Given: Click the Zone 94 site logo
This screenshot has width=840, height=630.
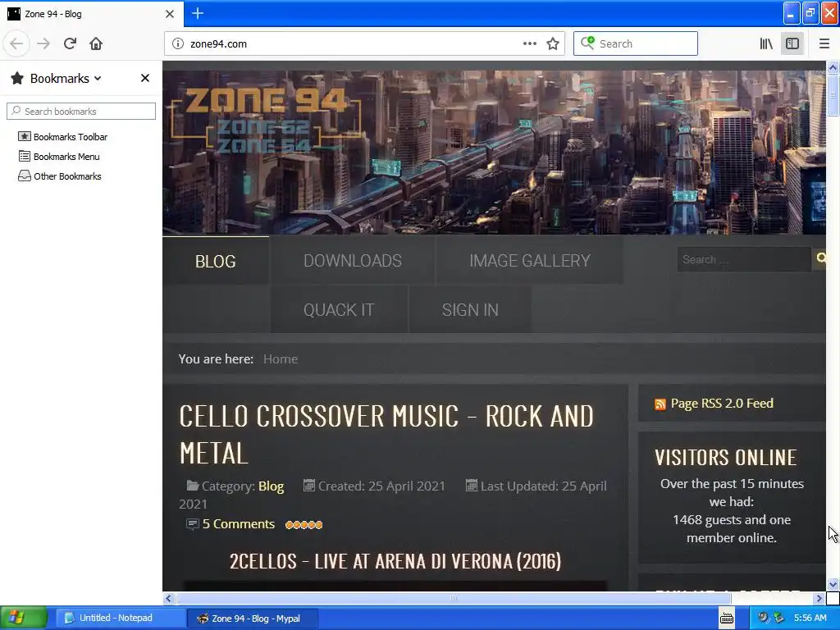Looking at the screenshot, I should 267,121.
